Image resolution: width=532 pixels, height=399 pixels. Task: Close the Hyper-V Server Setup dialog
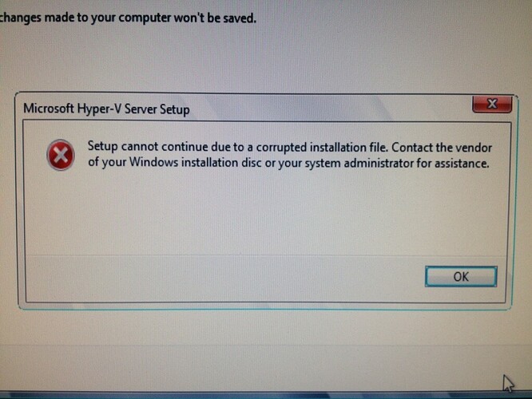(x=492, y=104)
